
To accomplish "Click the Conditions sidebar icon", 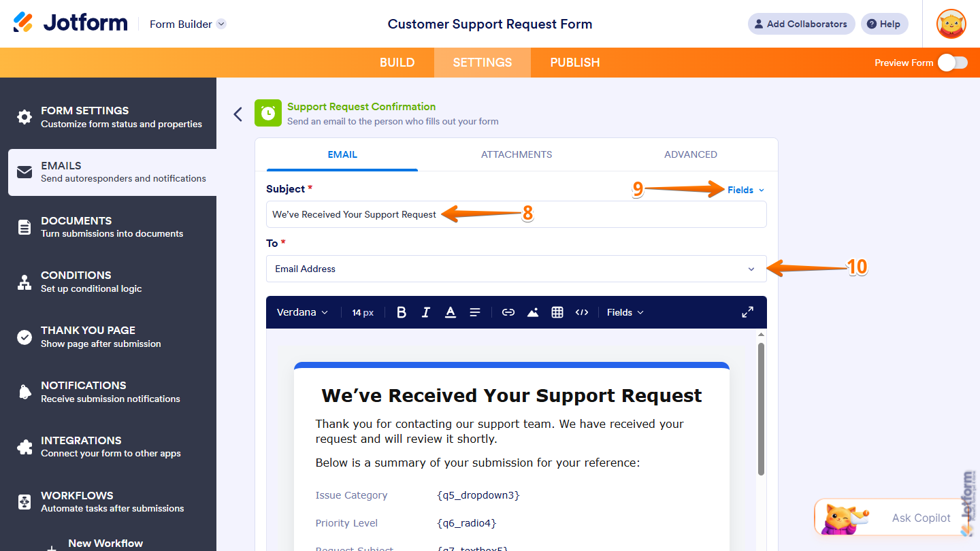I will [x=24, y=282].
